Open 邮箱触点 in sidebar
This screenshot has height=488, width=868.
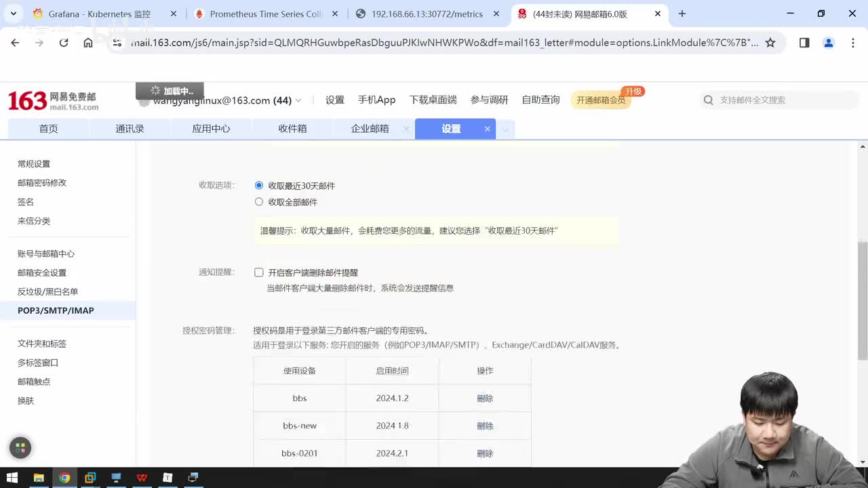(x=34, y=382)
